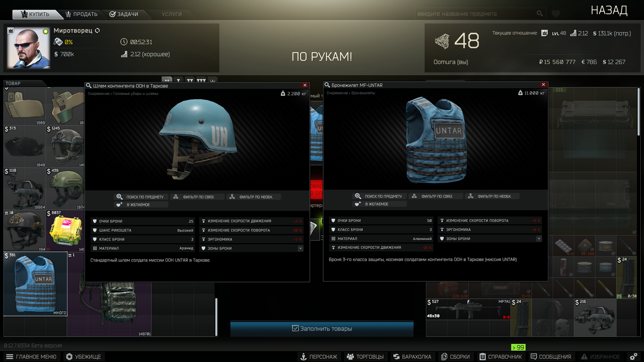Click required filter in helmet window
This screenshot has height=362, width=644.
pos(253,197)
